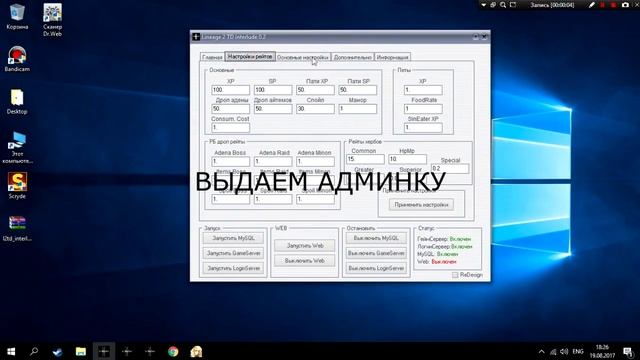Click the Пати XP input field
Image resolution: width=640 pixels, height=360 pixels.
pos(316,90)
